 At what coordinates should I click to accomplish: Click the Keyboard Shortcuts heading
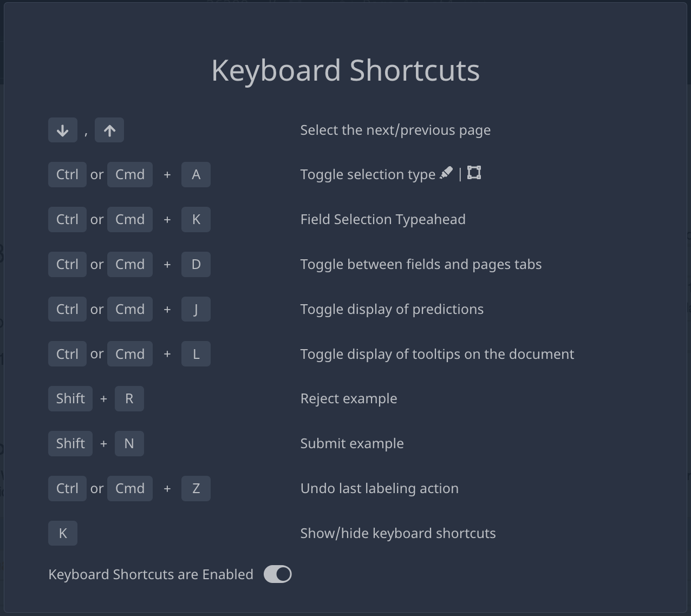(345, 70)
